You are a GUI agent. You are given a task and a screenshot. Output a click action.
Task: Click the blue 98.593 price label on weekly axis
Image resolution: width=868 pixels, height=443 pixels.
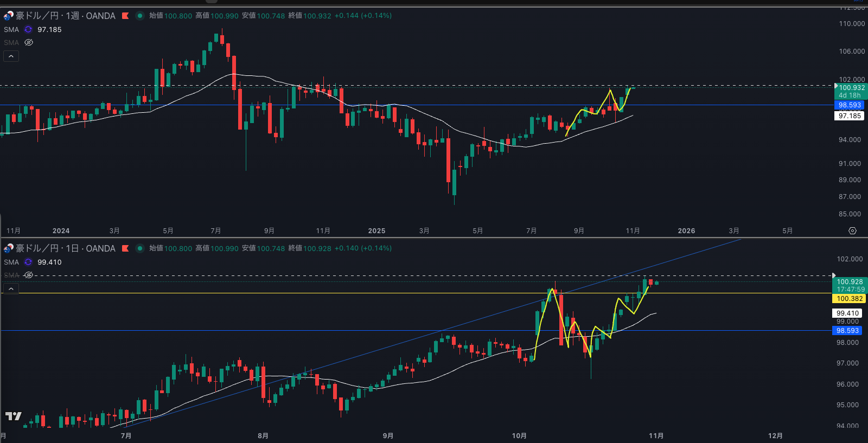tap(850, 105)
